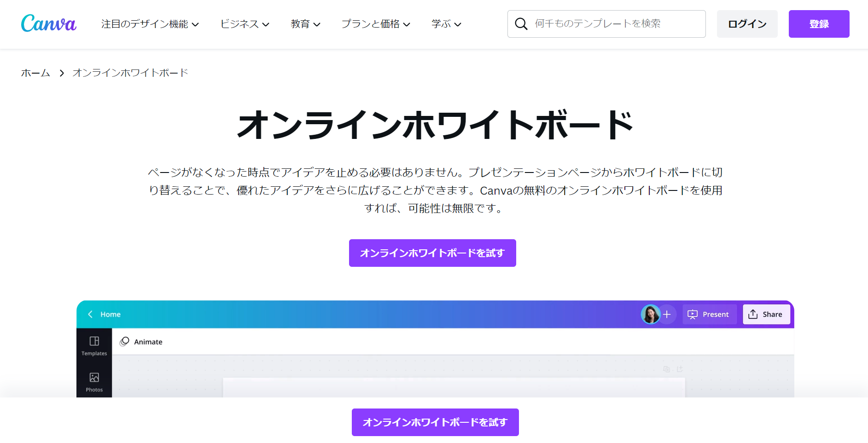Image resolution: width=868 pixels, height=443 pixels.
Task: Expand the 学ぶ dropdown menu
Action: (445, 24)
